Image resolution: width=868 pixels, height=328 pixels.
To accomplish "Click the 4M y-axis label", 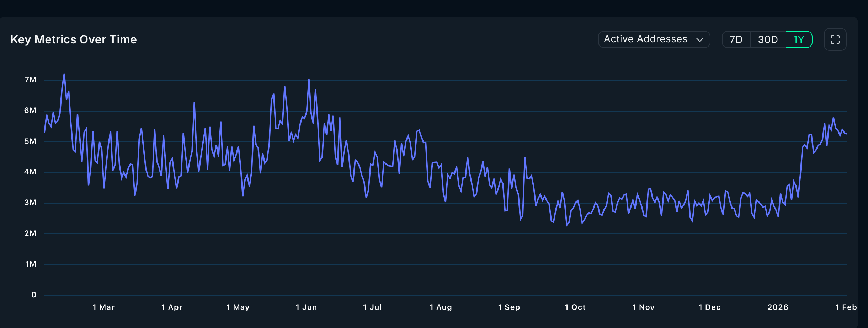I will 30,172.
